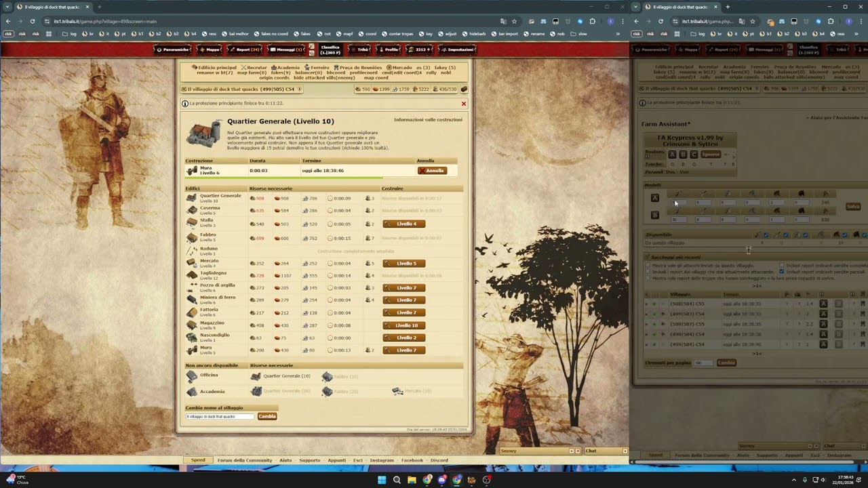The width and height of the screenshot is (868, 488).
Task: Click Officina building icon
Action: 192,376
